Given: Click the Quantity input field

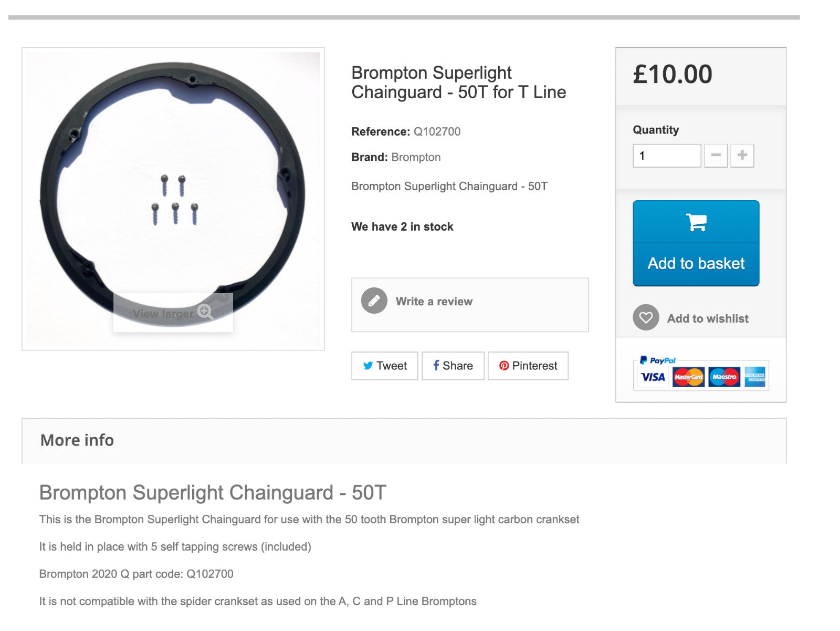Looking at the screenshot, I should [667, 156].
